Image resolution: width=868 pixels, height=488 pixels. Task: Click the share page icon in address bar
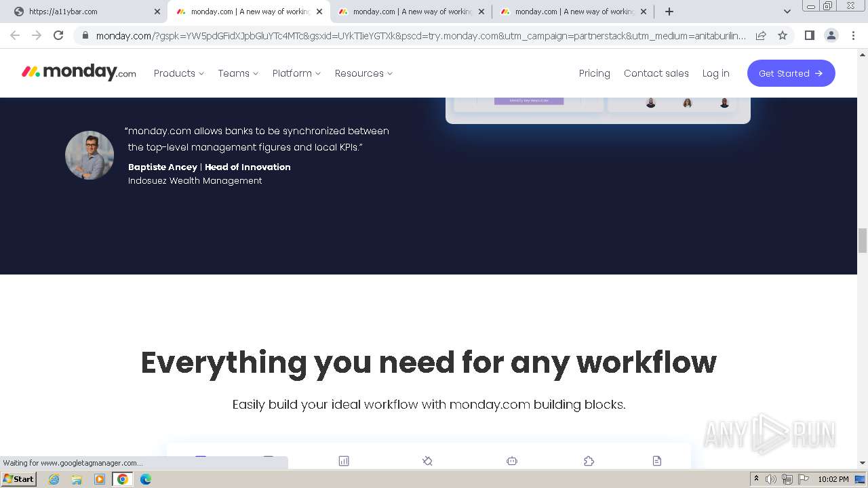tap(761, 35)
